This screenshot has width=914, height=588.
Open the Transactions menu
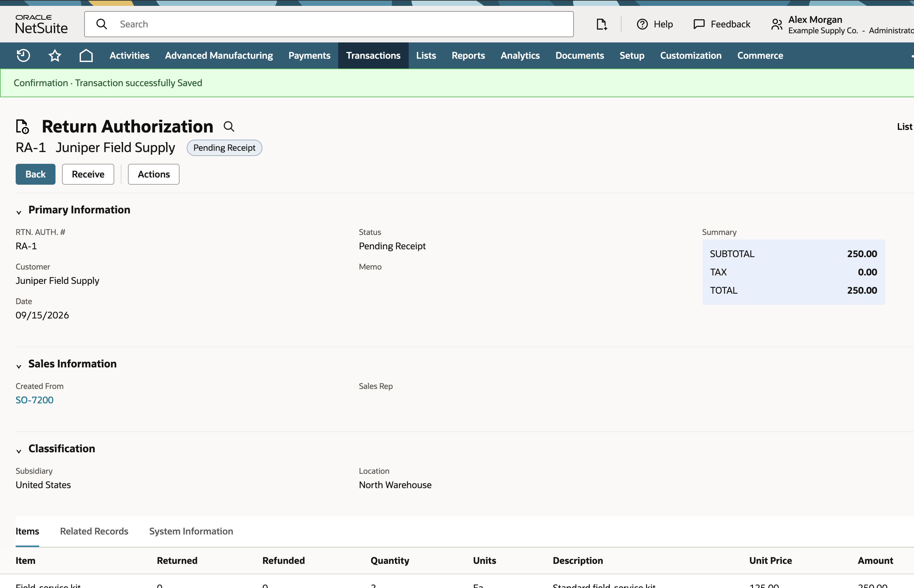click(373, 55)
